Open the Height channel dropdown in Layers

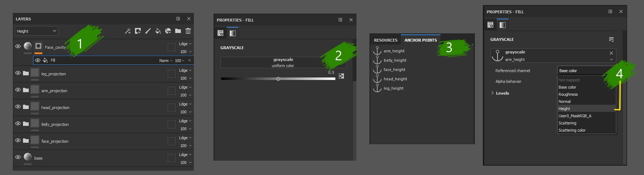coord(37,31)
